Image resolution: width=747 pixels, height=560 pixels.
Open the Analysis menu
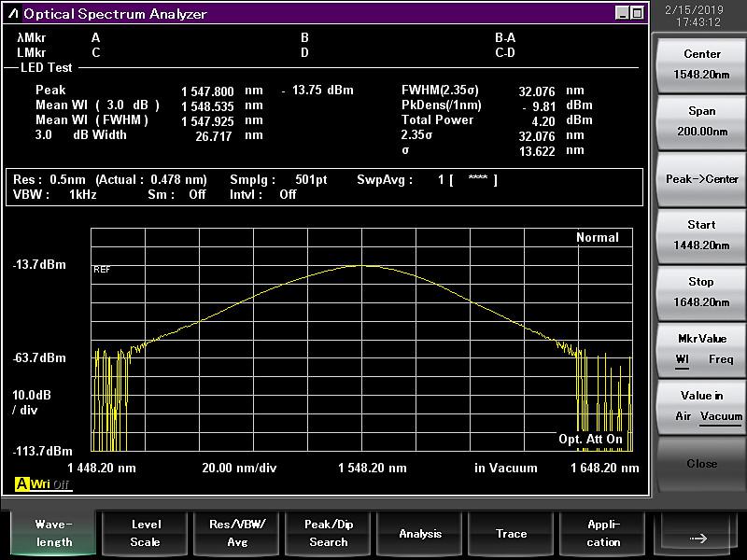click(x=419, y=533)
